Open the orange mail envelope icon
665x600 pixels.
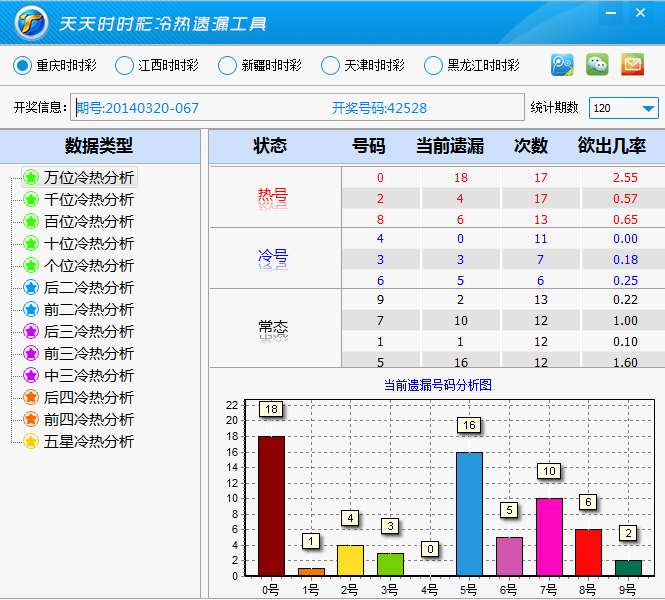[632, 65]
